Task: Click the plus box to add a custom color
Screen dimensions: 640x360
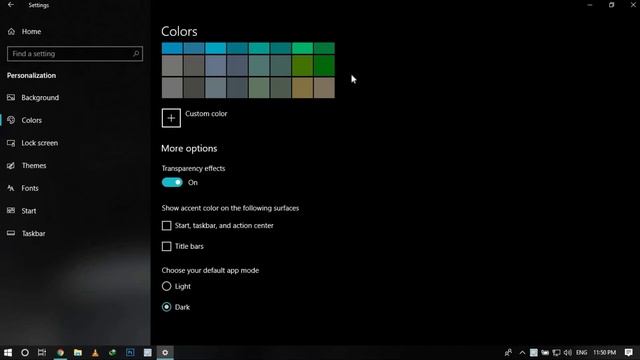Action: coord(171,118)
